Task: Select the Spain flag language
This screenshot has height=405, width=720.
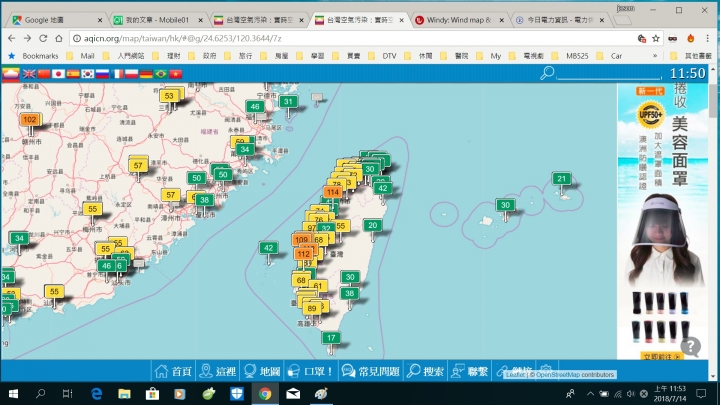Action: pos(73,74)
